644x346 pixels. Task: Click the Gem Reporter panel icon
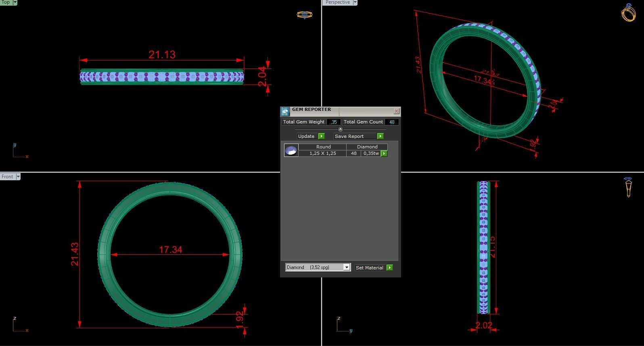point(285,111)
